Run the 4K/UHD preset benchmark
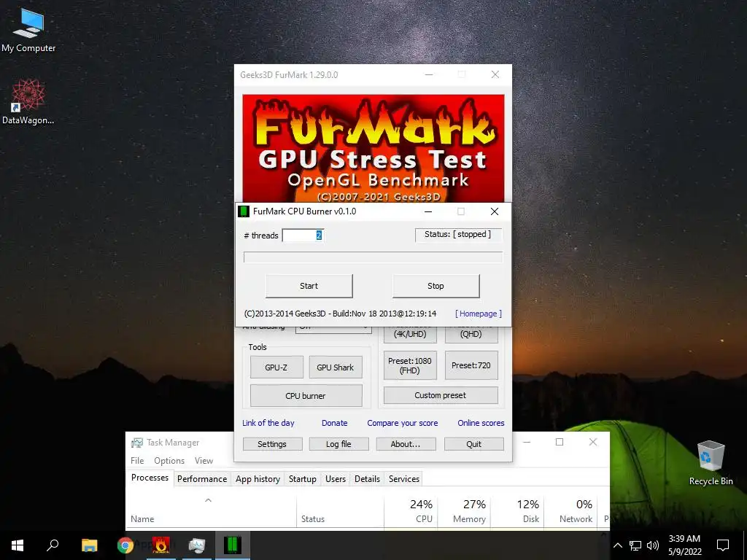The height and width of the screenshot is (560, 747). point(410,334)
